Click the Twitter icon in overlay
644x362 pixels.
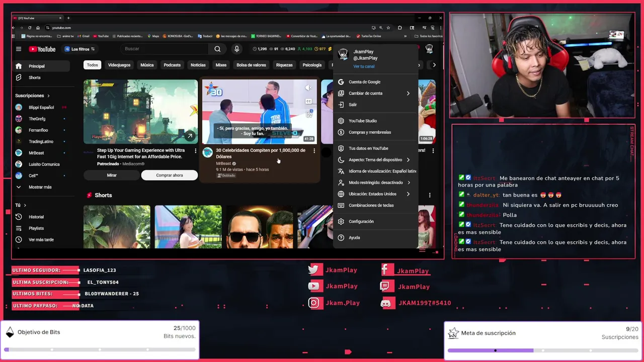pyautogui.click(x=314, y=270)
